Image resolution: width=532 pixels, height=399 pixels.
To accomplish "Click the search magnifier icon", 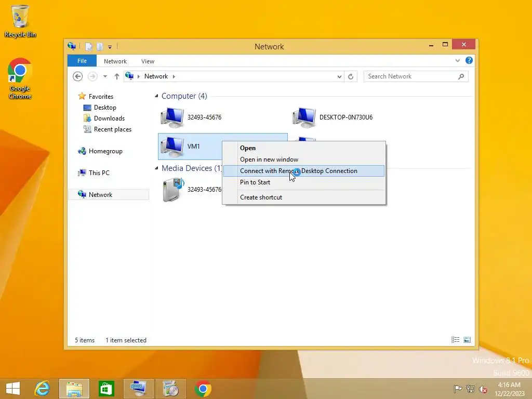I will (461, 76).
